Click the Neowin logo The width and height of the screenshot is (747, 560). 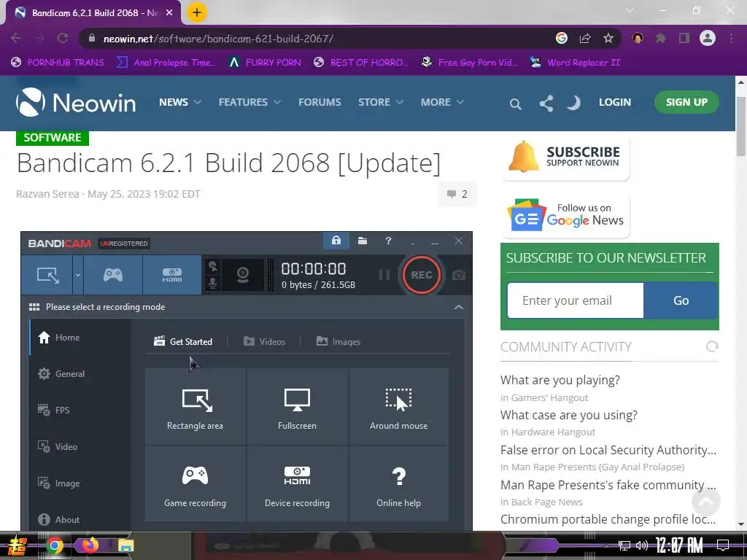[x=76, y=102]
